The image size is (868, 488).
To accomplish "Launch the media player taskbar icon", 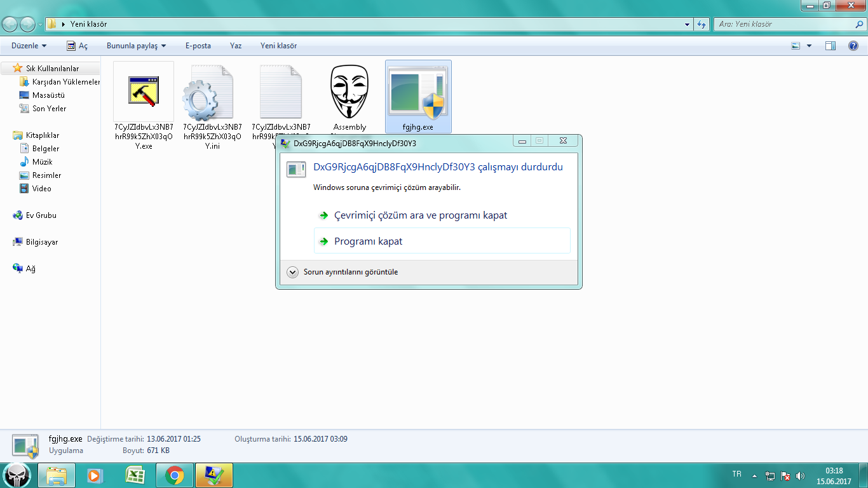I will click(x=95, y=475).
